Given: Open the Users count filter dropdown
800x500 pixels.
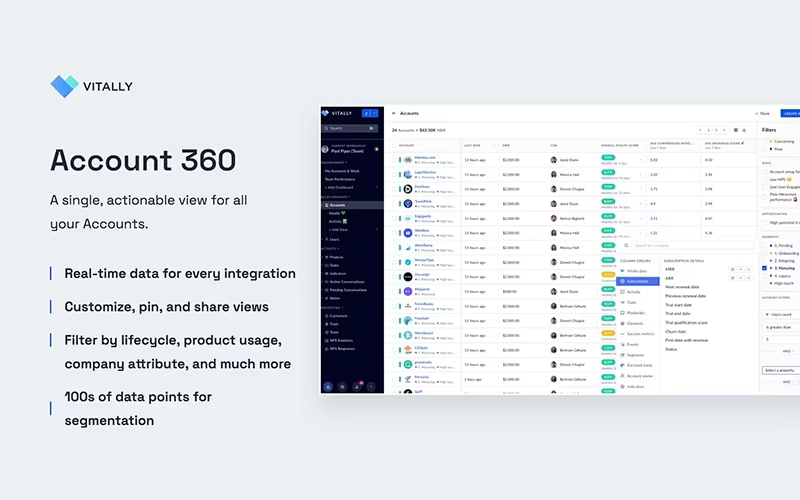Looking at the screenshot, I should [781, 314].
